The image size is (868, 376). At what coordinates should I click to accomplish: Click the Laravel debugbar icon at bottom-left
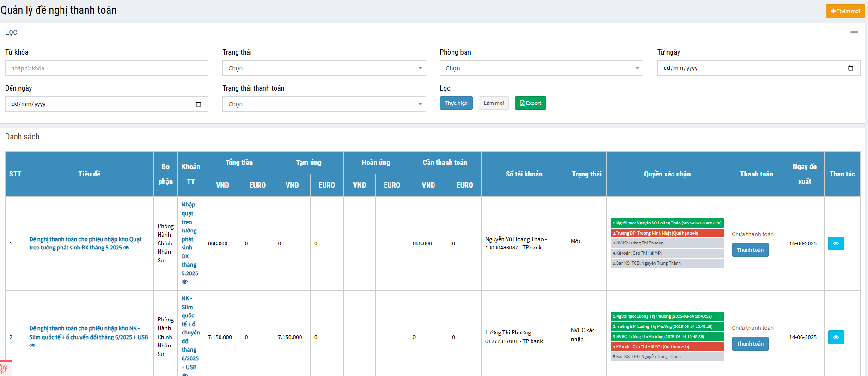click(4, 369)
